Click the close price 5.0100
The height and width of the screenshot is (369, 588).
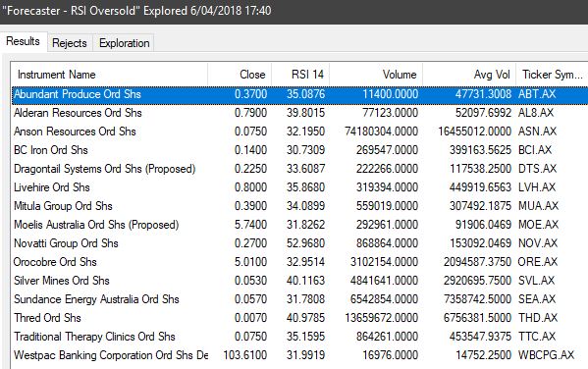click(250, 262)
